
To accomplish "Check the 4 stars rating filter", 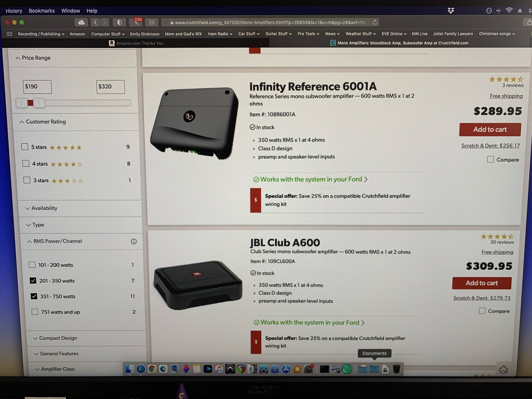I will [x=26, y=164].
